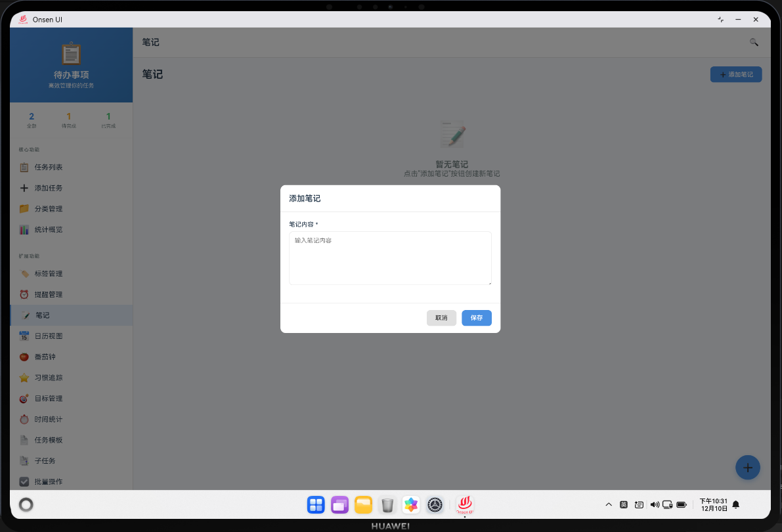Open the task list icon in sidebar

(24, 167)
